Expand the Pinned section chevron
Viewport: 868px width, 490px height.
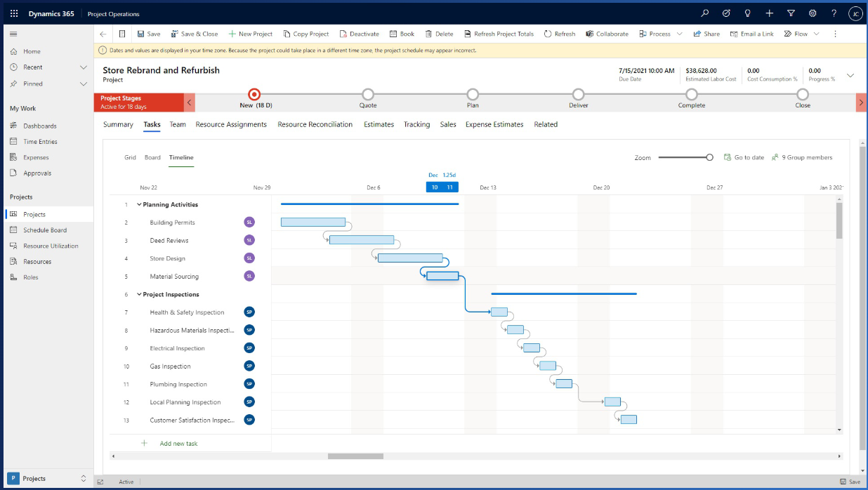click(x=84, y=84)
